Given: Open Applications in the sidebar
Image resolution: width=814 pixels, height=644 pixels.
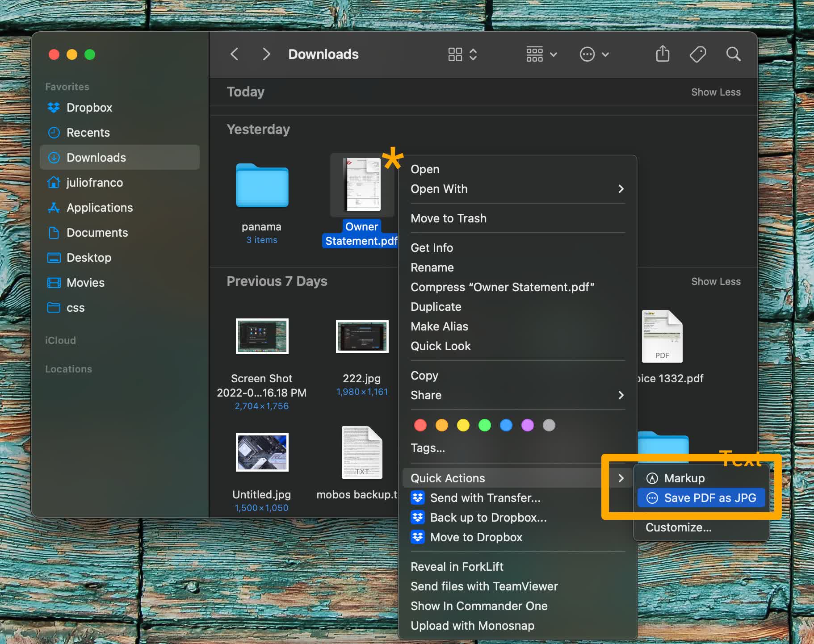Looking at the screenshot, I should pos(99,208).
